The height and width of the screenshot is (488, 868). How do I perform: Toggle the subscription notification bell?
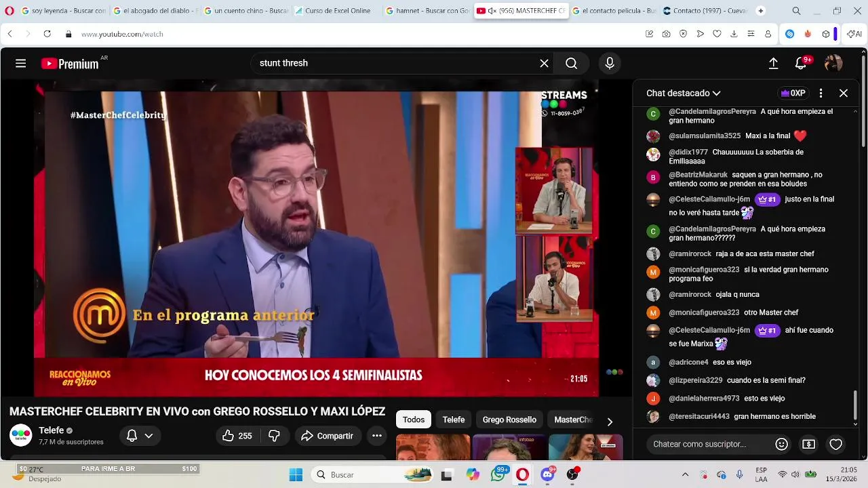(140, 436)
